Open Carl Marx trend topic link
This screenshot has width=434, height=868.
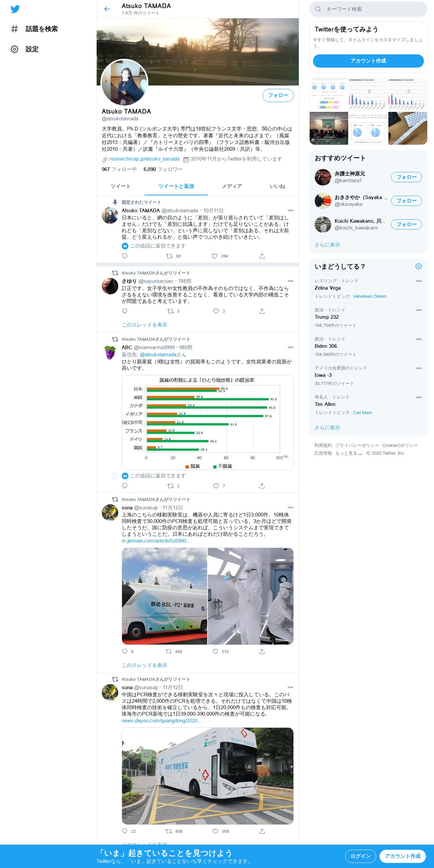362,413
